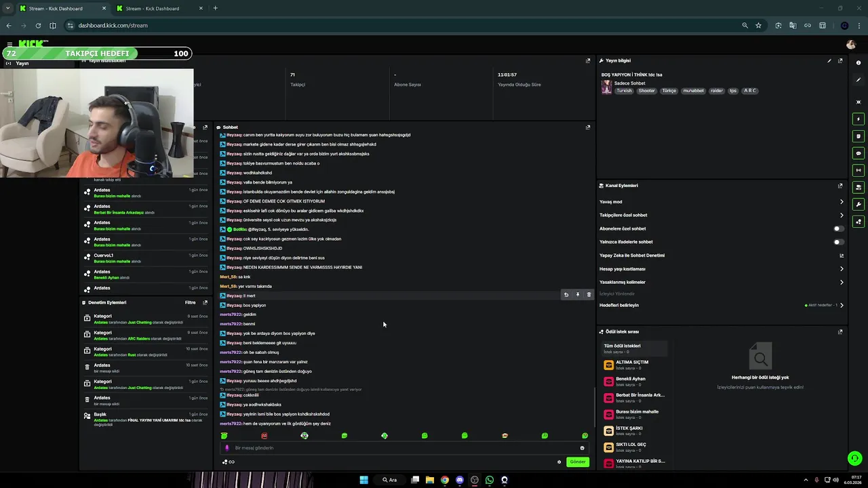Viewport: 868px width, 488px height.
Task: Bookmark this page with star icon
Action: point(758,25)
